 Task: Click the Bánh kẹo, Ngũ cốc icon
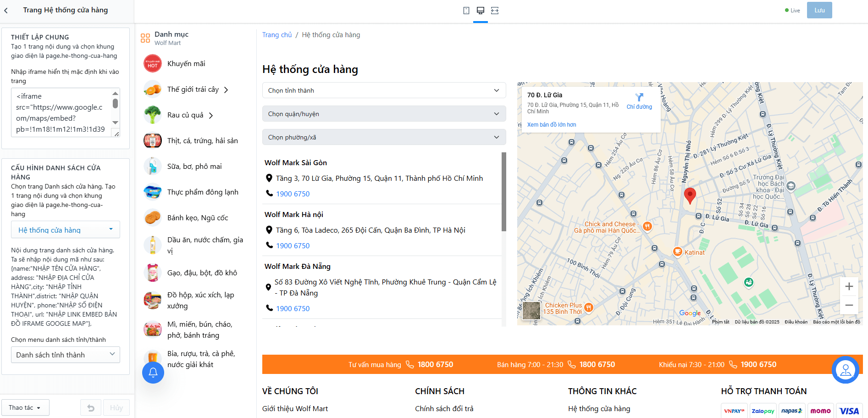[153, 218]
